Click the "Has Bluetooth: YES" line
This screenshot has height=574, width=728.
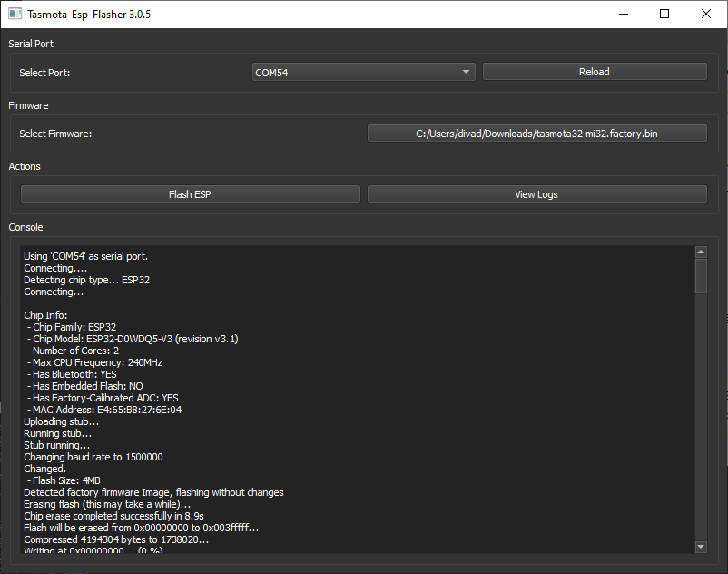click(x=72, y=374)
